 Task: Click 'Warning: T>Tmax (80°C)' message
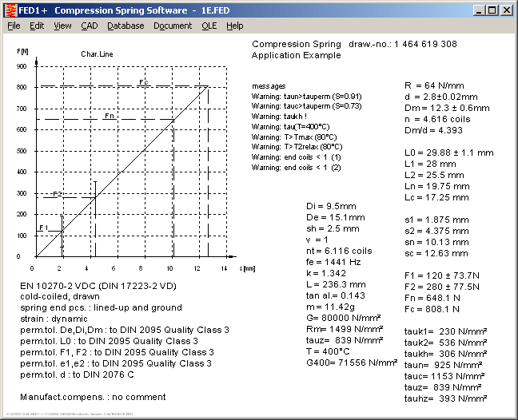[x=294, y=137]
